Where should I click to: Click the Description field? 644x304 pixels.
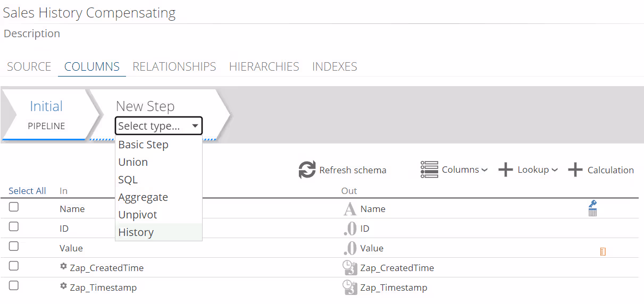32,33
